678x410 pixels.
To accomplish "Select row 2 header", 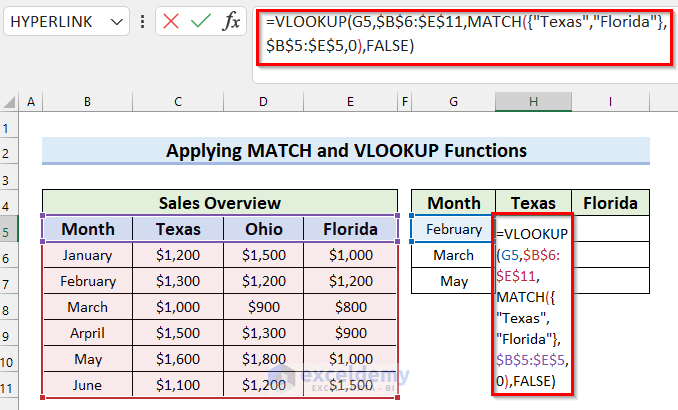I will 9,151.
